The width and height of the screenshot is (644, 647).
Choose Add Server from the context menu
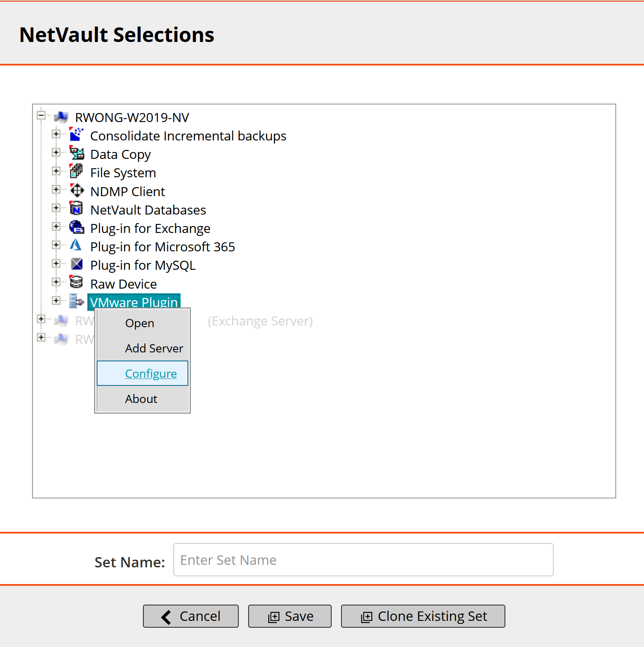point(142,349)
